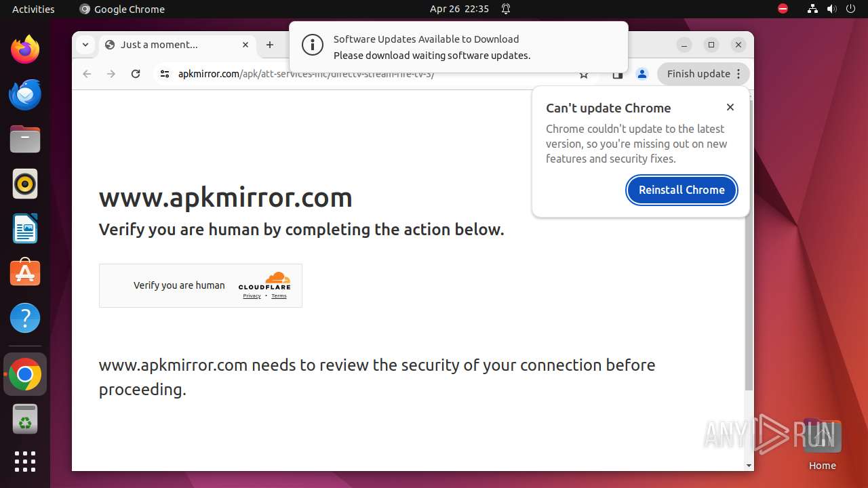868x488 pixels.
Task: Open the Activities overview
Action: (x=33, y=9)
